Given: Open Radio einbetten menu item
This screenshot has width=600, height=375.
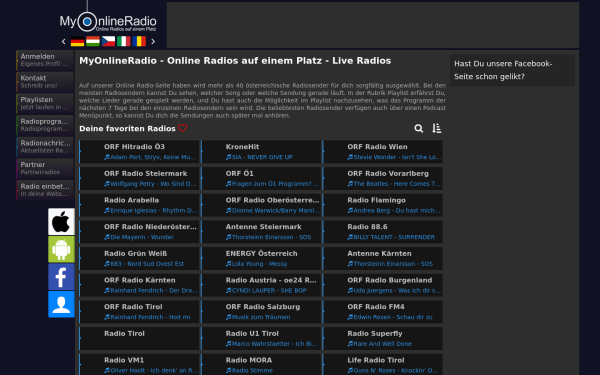Looking at the screenshot, I should click(x=45, y=190).
